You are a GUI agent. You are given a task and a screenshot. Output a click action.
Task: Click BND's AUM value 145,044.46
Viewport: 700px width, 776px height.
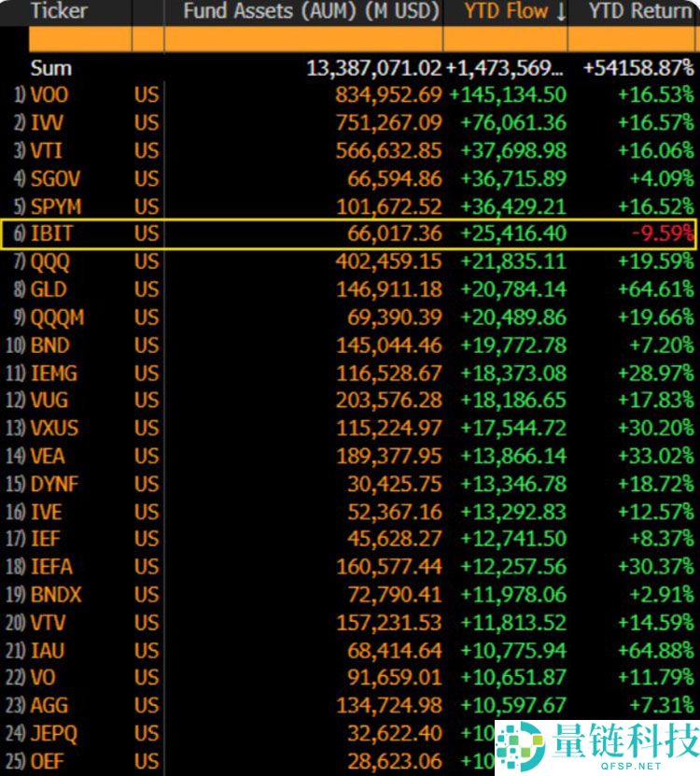(x=388, y=346)
